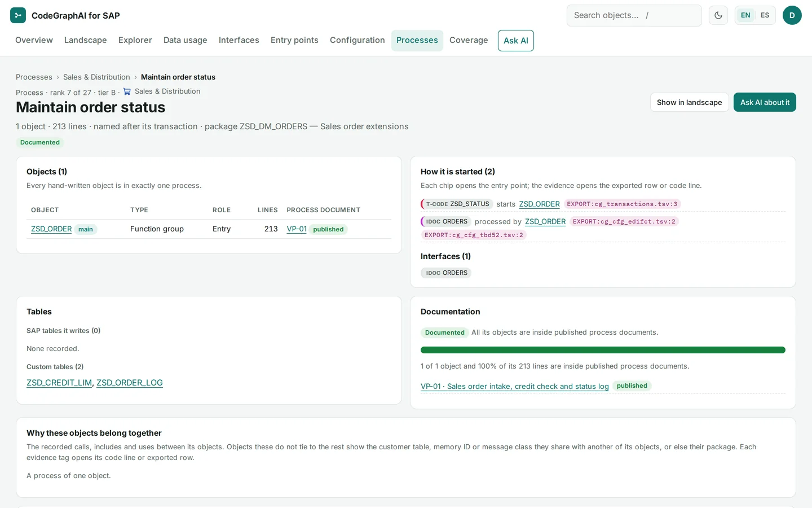812x508 pixels.
Task: Open evidence EXPORT:cg_cfg_tbd52.tsv:2
Action: coord(474,235)
